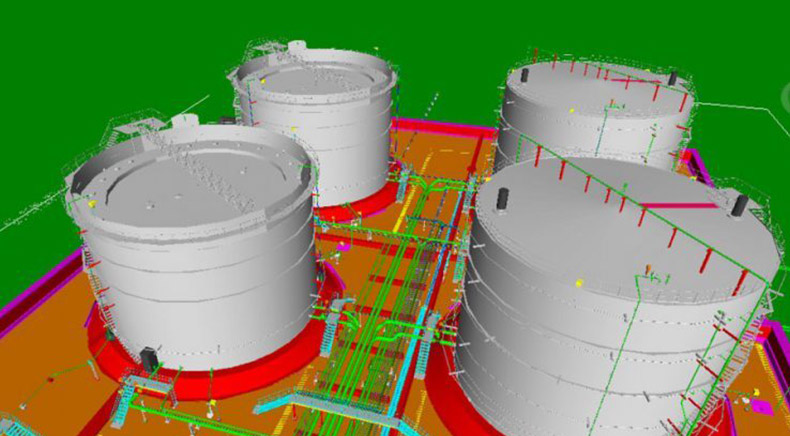Select the farther open-top floating-roof tank
Screen dimensions: 790x436
coord(315,123)
